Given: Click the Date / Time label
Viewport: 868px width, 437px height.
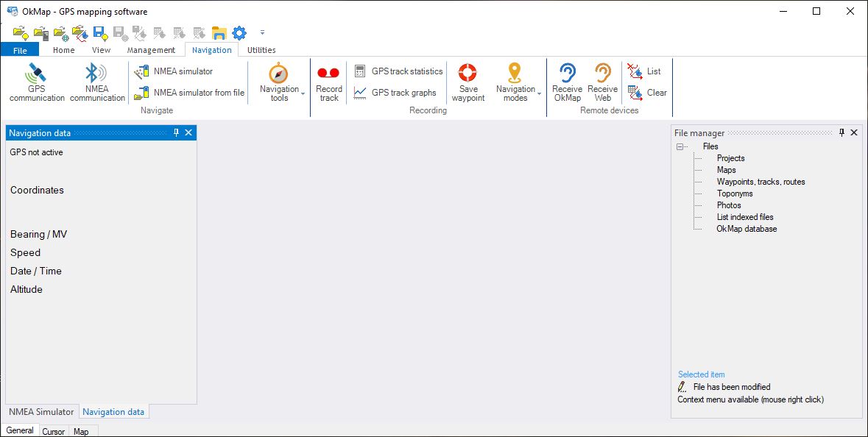Looking at the screenshot, I should click(x=36, y=271).
